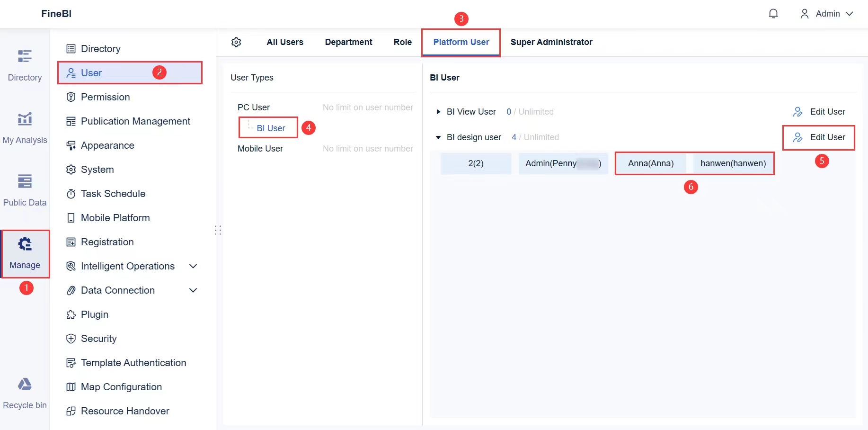Open the notifications bell
The height and width of the screenshot is (430, 868).
[x=773, y=14]
